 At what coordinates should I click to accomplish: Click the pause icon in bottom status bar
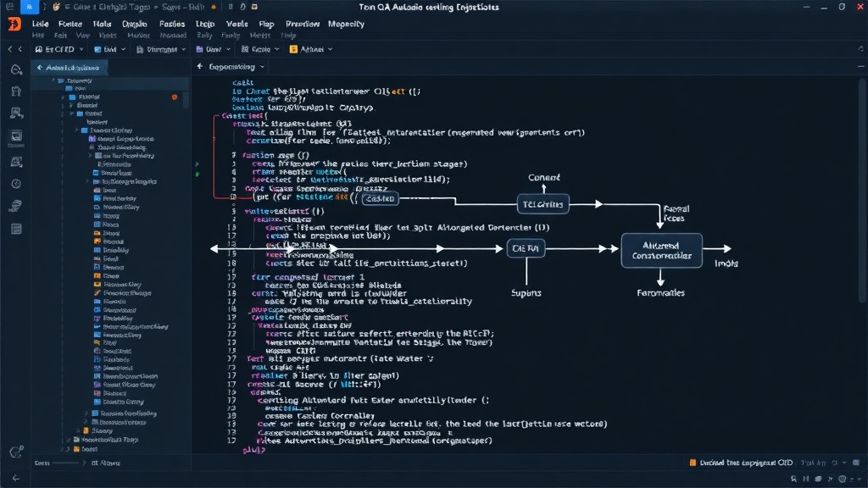[x=805, y=479]
